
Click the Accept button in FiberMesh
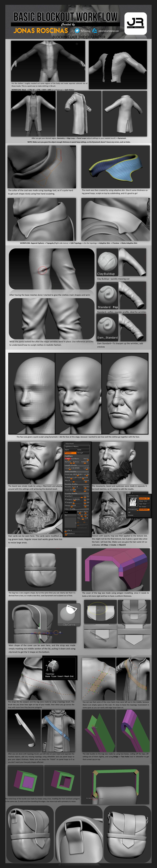(83, 453)
